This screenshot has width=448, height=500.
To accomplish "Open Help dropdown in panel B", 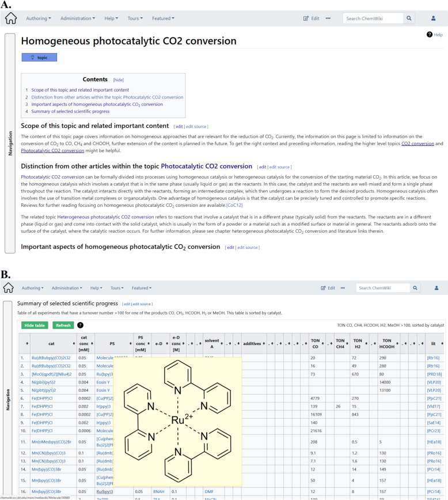I will click(x=96, y=288).
